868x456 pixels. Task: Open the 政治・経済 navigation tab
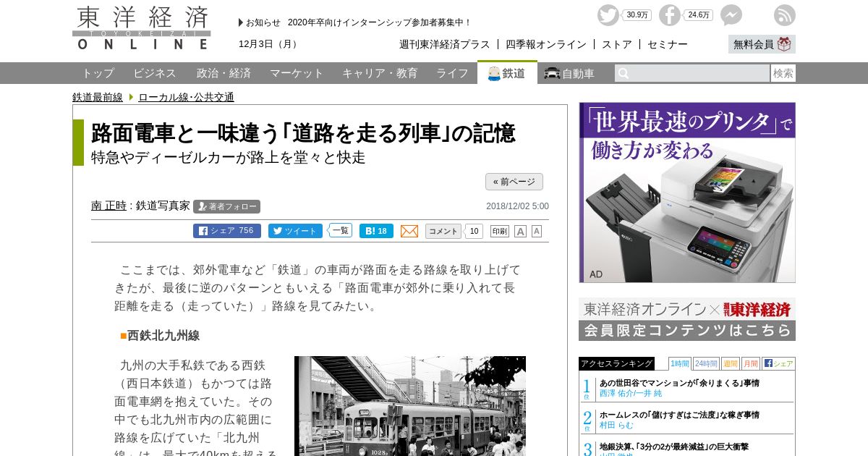pyautogui.click(x=224, y=73)
